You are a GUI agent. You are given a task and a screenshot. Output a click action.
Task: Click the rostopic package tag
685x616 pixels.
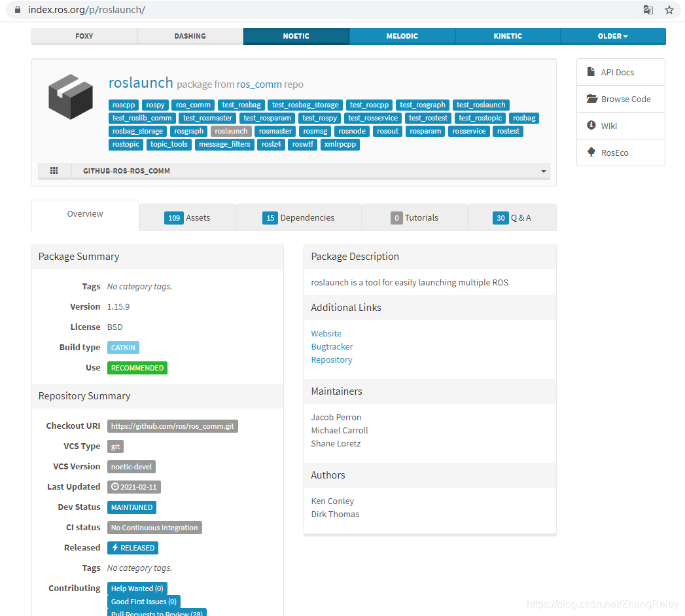click(126, 144)
